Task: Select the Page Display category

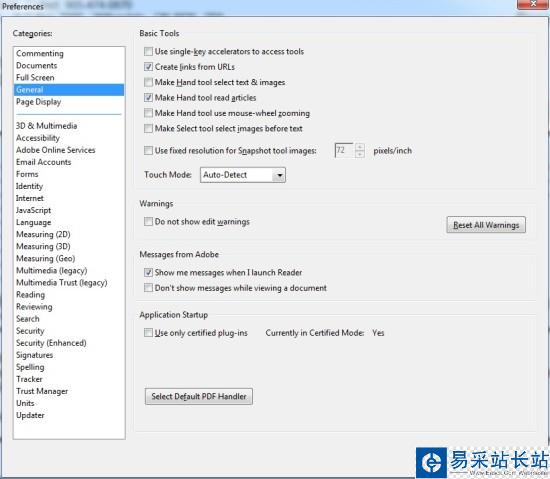Action: coord(69,102)
